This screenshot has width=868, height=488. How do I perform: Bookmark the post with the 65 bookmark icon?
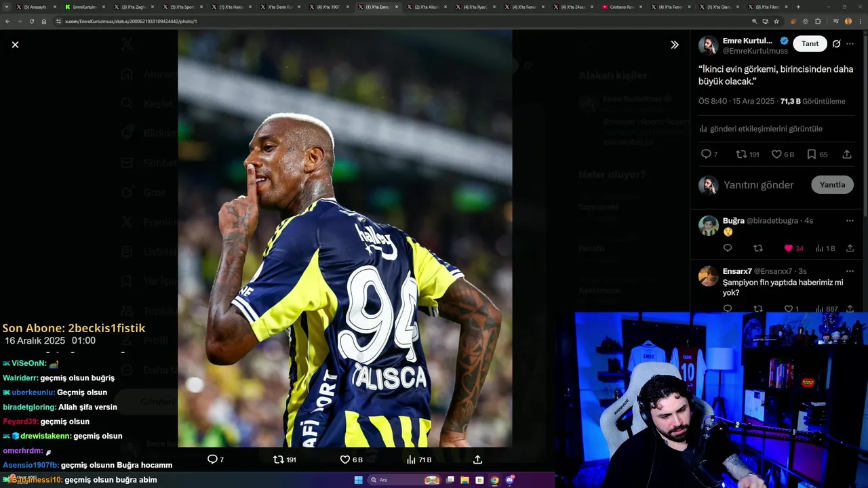point(812,155)
